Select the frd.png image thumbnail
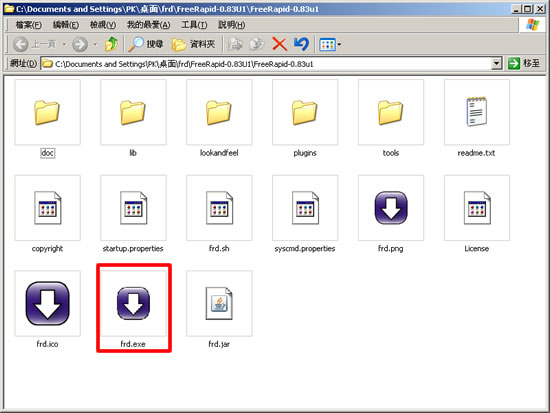 coord(391,208)
